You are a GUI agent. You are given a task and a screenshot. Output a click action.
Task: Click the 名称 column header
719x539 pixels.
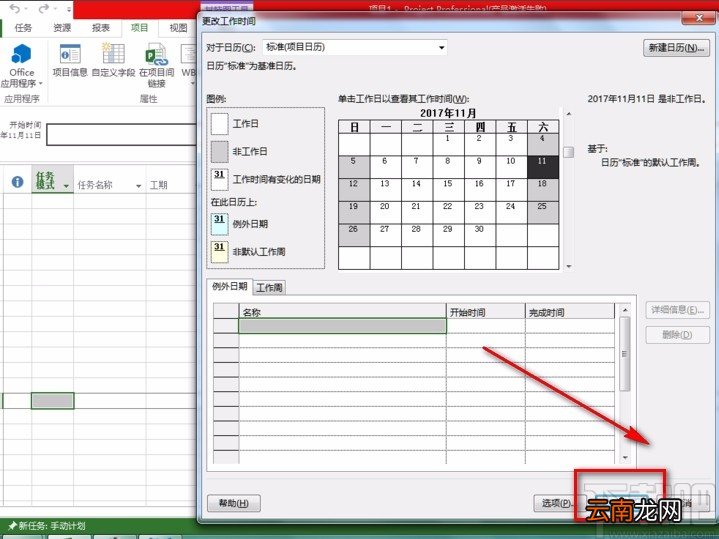342,311
